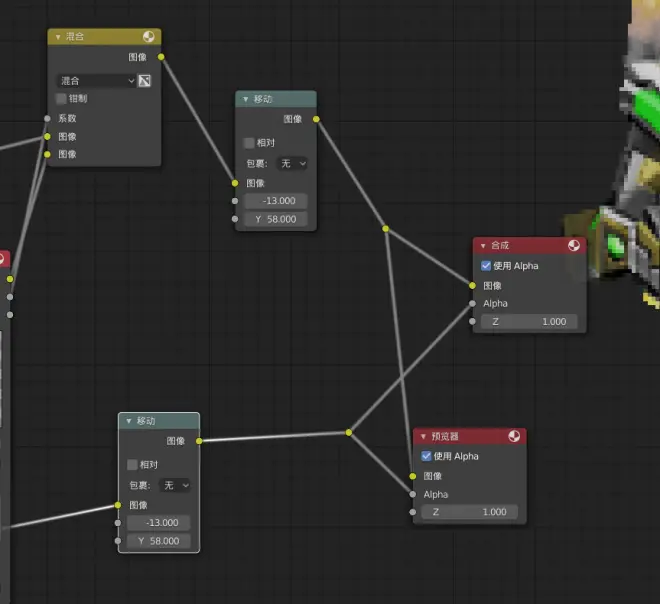Click 图像 input socket of the selected 移动 node

tap(118, 505)
